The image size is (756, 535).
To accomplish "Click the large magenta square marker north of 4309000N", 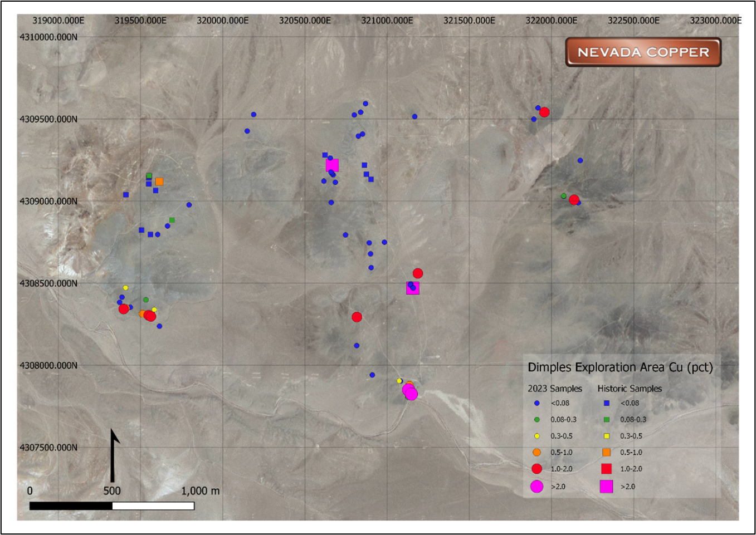I will (x=333, y=165).
